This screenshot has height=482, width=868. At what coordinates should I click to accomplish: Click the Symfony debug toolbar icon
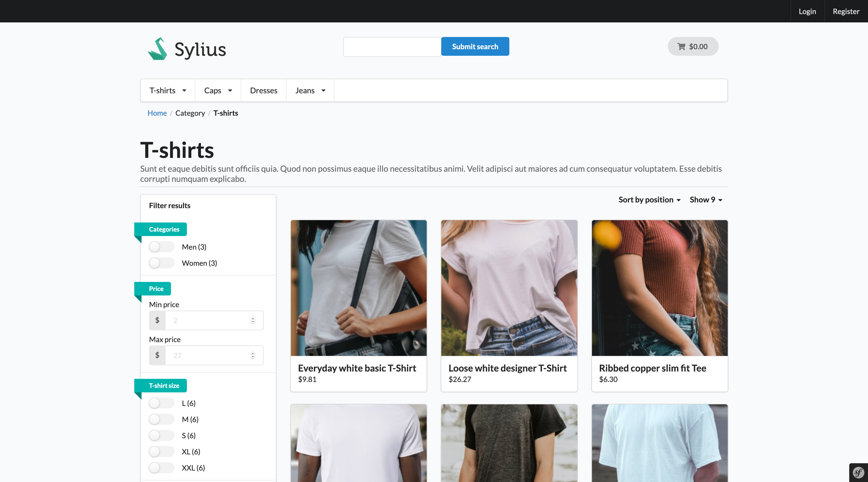[x=858, y=473]
